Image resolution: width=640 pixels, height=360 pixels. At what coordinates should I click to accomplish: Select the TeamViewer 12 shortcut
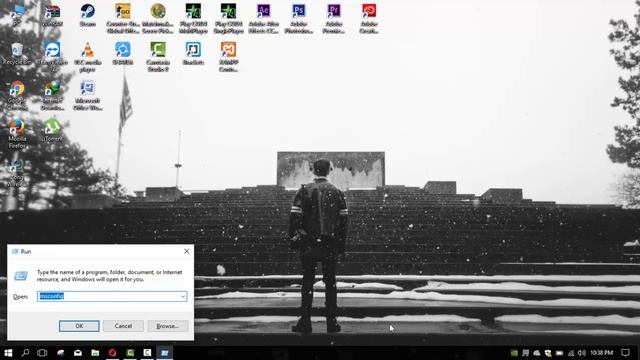52,57
